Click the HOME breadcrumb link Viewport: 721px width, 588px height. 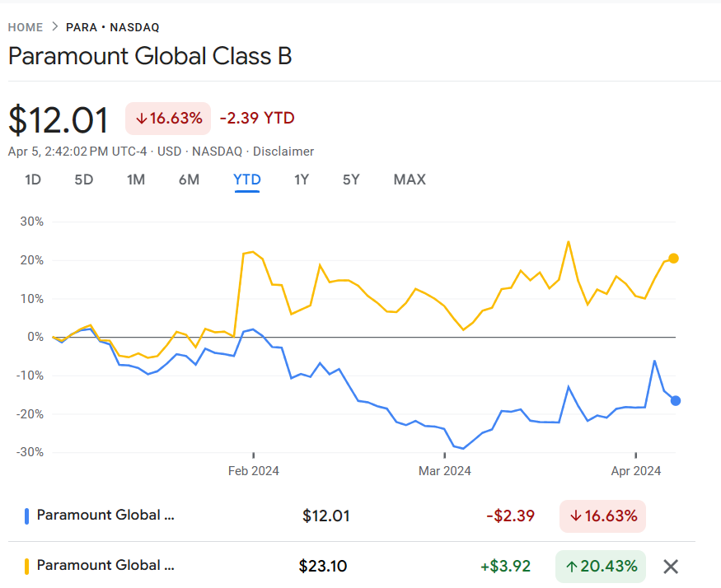pos(26,27)
